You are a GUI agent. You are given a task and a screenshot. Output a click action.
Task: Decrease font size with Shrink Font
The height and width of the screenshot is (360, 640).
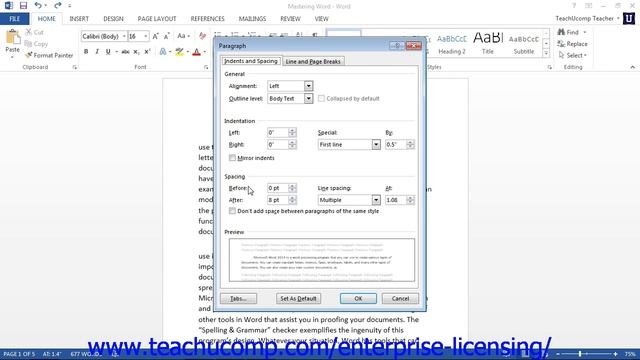(167, 36)
